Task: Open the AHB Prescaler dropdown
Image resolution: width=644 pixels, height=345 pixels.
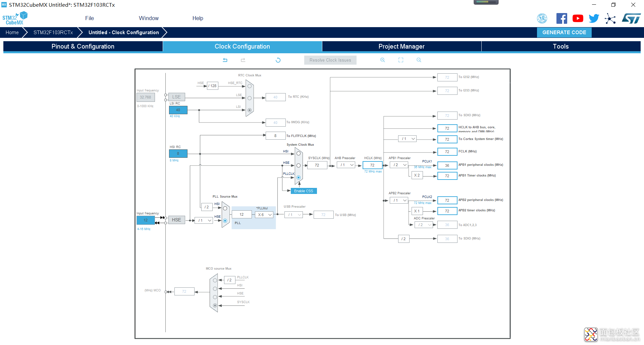Action: click(346, 165)
